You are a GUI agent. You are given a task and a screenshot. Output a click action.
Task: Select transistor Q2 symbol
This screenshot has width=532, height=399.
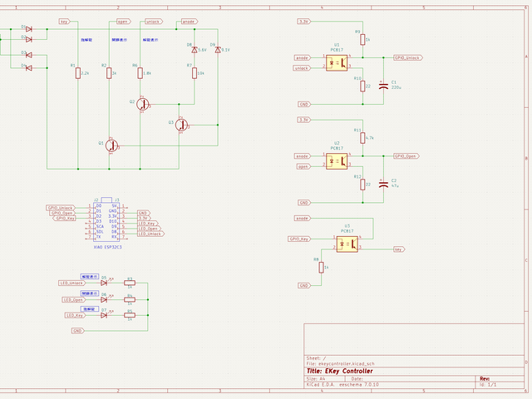(x=143, y=103)
